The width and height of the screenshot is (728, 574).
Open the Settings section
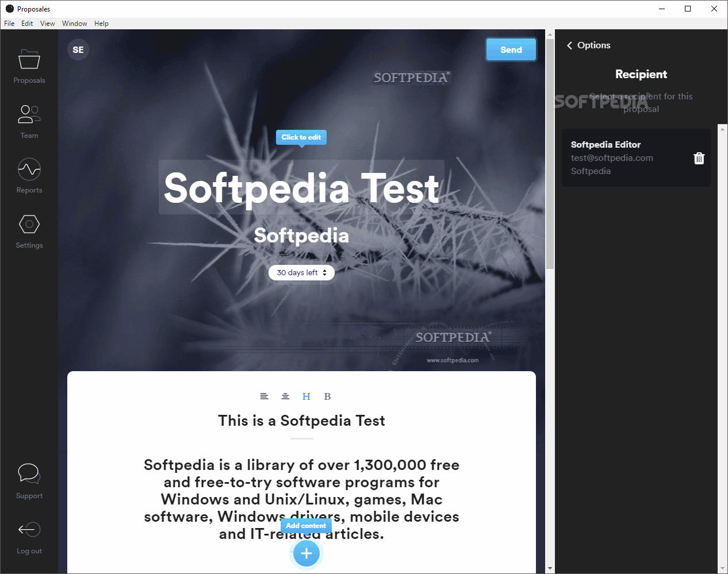29,231
